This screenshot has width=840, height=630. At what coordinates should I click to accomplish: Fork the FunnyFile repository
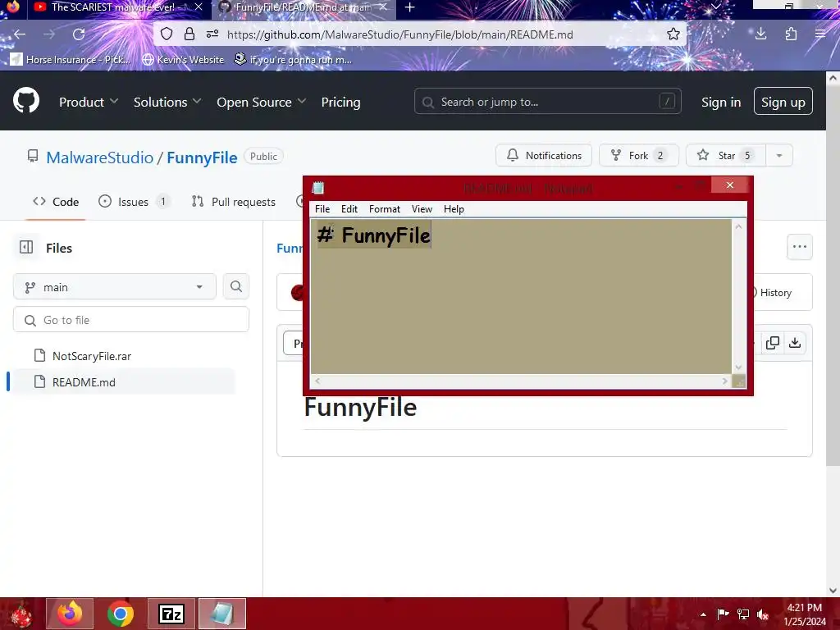[638, 155]
